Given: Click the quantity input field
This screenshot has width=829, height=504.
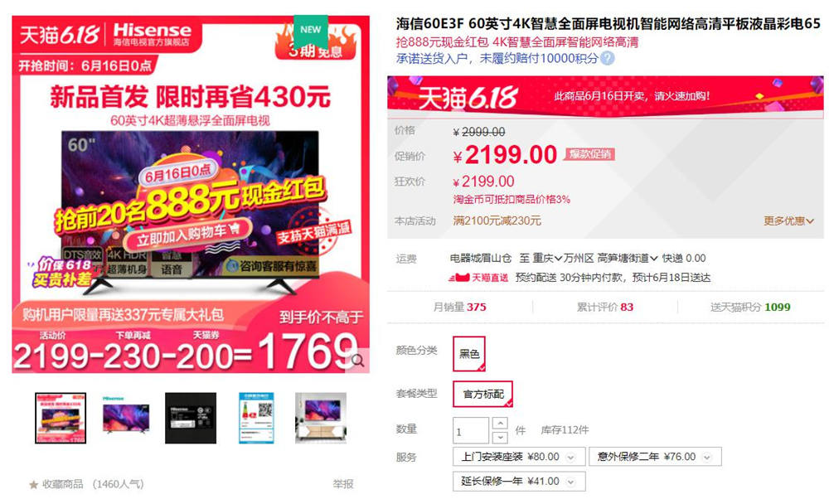Looking at the screenshot, I should point(471,430).
